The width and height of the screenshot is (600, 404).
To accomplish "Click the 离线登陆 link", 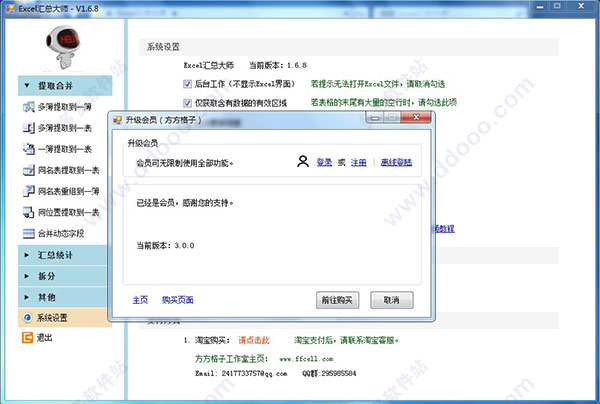I will tap(396, 162).
